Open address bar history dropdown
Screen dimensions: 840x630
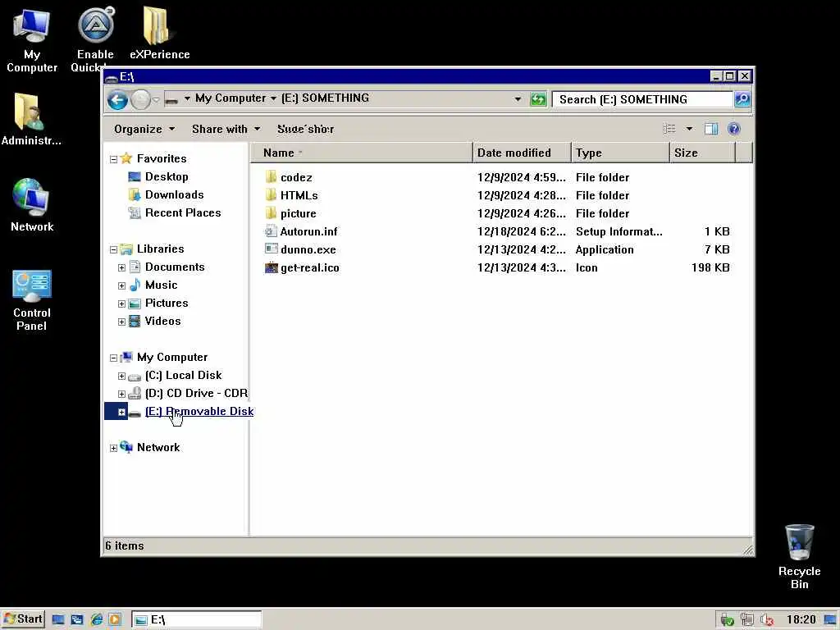(518, 99)
